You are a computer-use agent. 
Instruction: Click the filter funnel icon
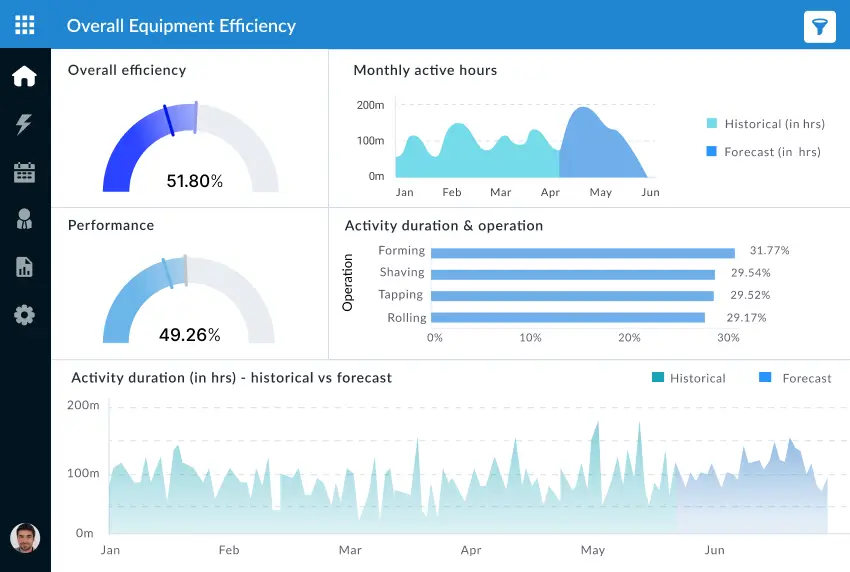[x=819, y=27]
